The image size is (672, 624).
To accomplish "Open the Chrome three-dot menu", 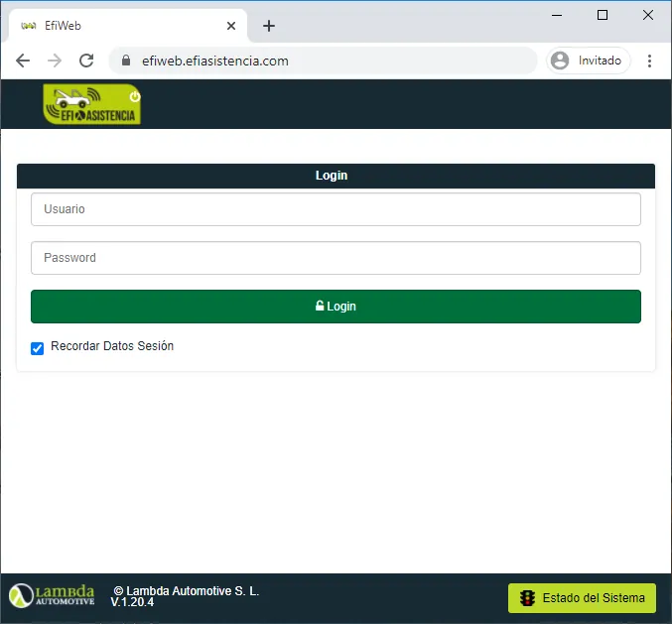I will (x=650, y=61).
